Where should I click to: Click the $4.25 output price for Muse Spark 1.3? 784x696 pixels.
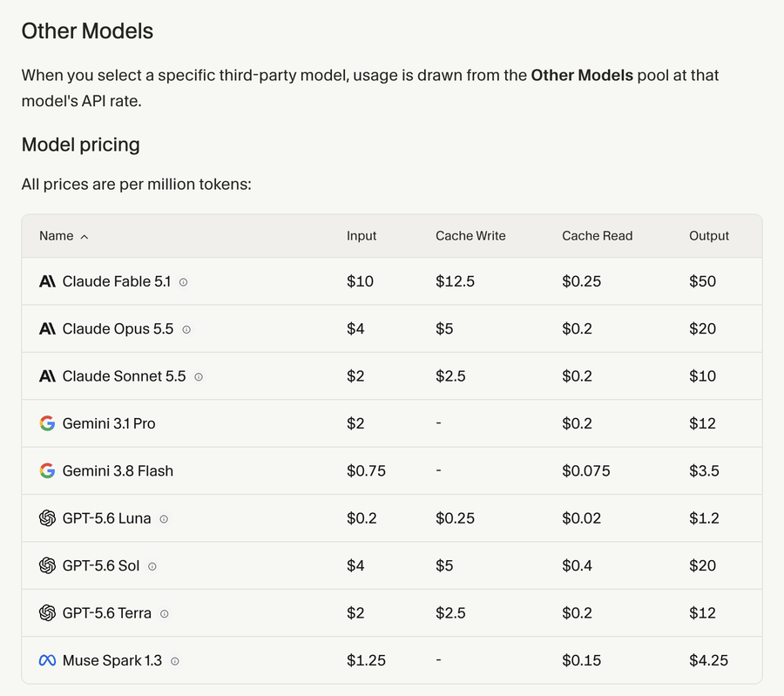708,660
